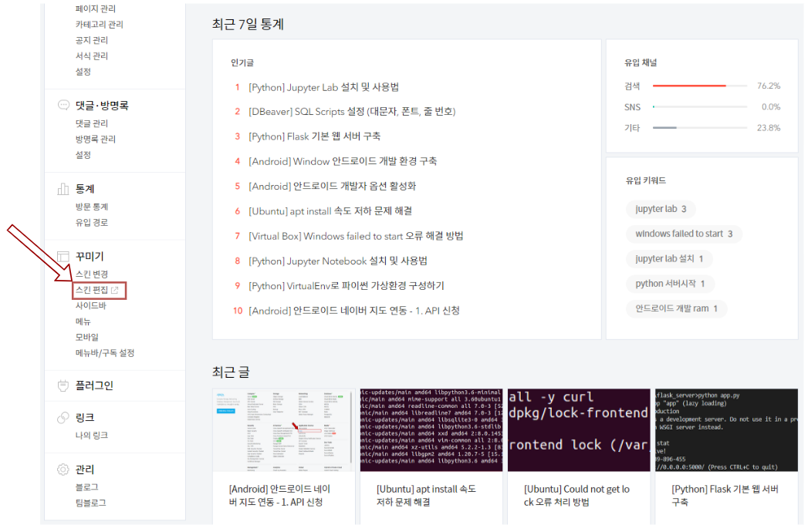The width and height of the screenshot is (808, 532).
Task: Open recent post title 안드로이드 네이버 지도 연동
Action: (x=279, y=496)
